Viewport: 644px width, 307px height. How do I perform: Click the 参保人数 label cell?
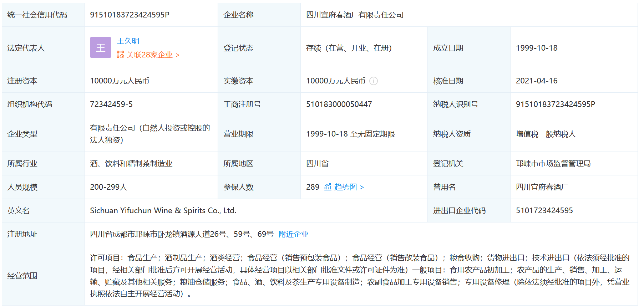259,187
